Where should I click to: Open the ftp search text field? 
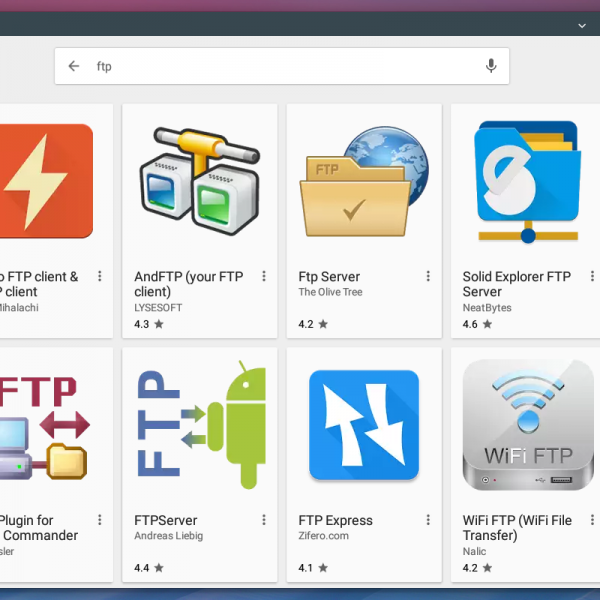click(x=282, y=66)
